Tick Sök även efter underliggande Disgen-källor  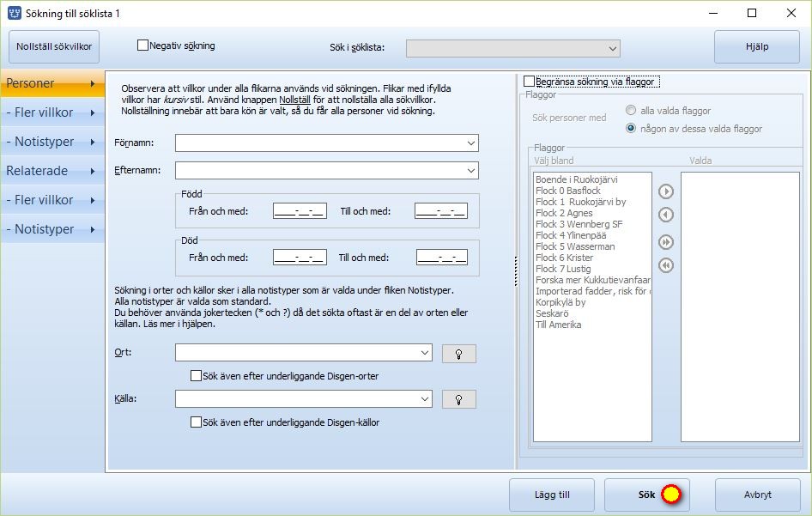click(196, 422)
